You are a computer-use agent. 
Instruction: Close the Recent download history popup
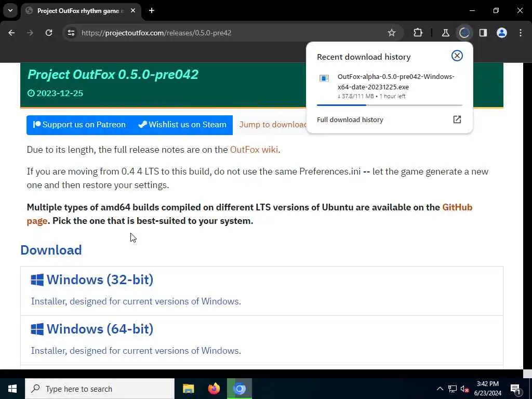(x=457, y=56)
